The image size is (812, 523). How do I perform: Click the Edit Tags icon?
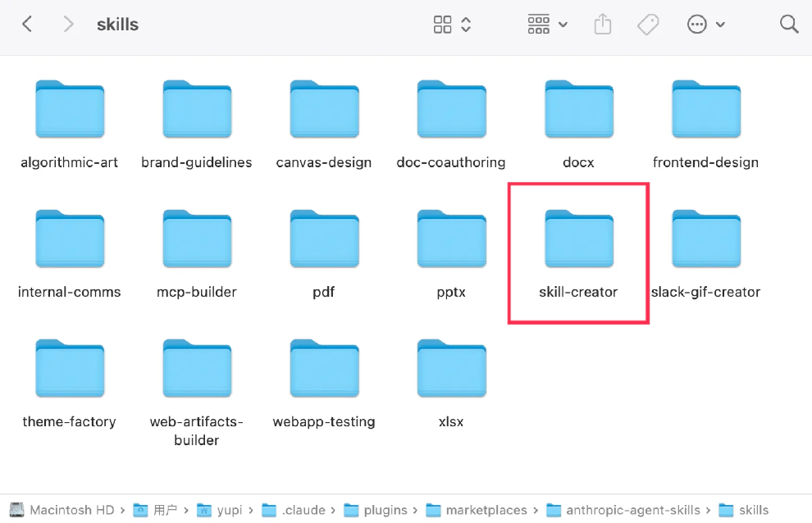[648, 25]
